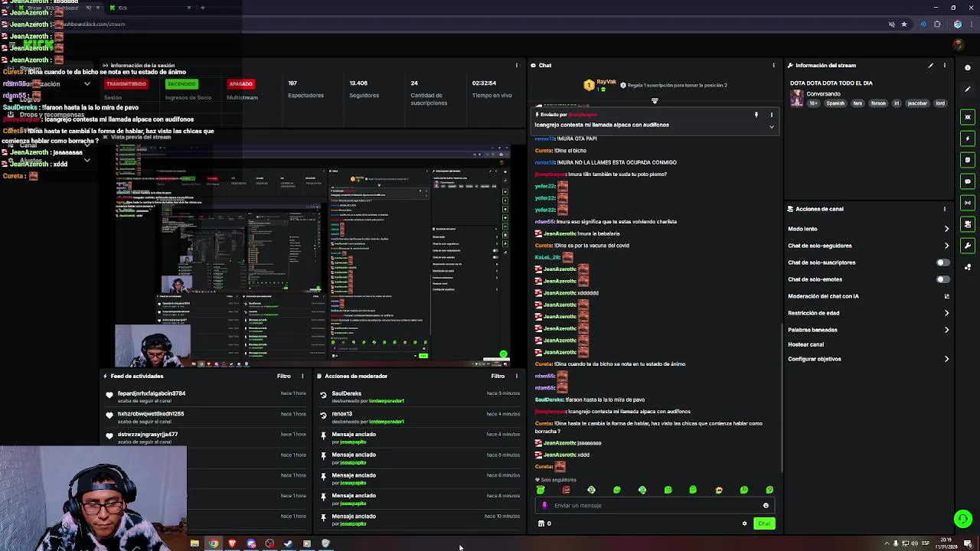980x551 pixels.
Task: Toggle wrench channel actions icon in sidebar
Action: (x=968, y=246)
